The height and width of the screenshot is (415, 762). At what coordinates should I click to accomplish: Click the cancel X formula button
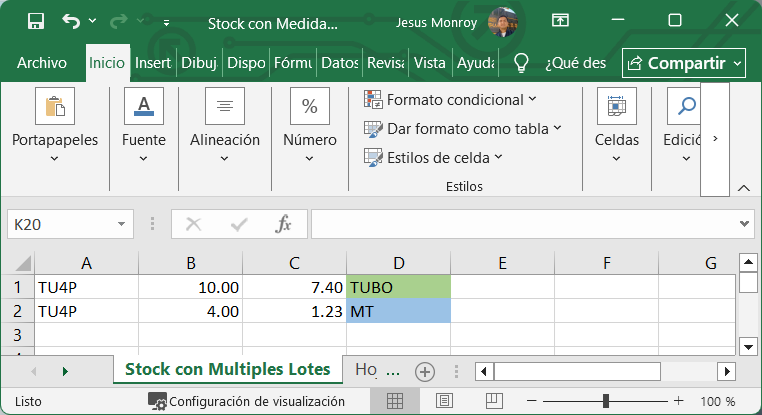click(x=193, y=224)
